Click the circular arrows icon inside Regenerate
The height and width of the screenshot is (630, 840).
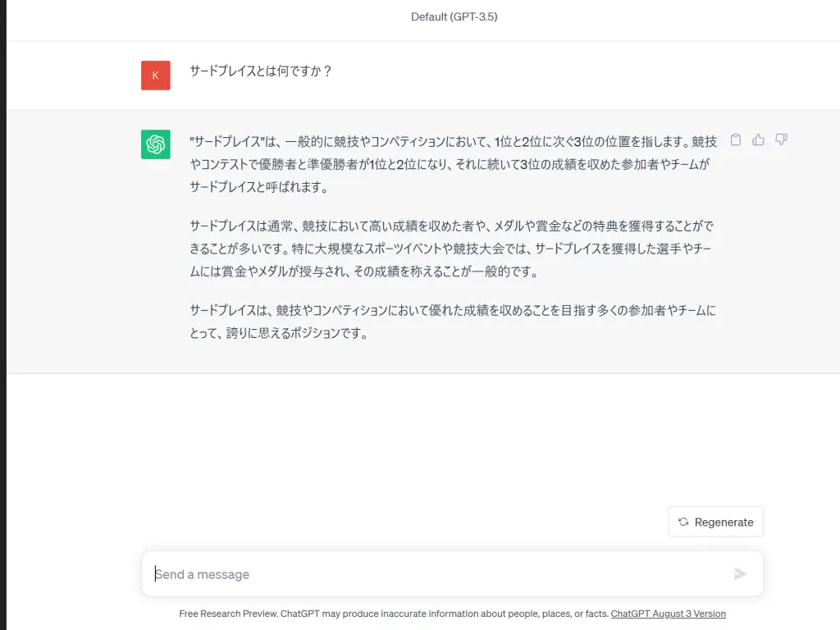click(x=683, y=522)
